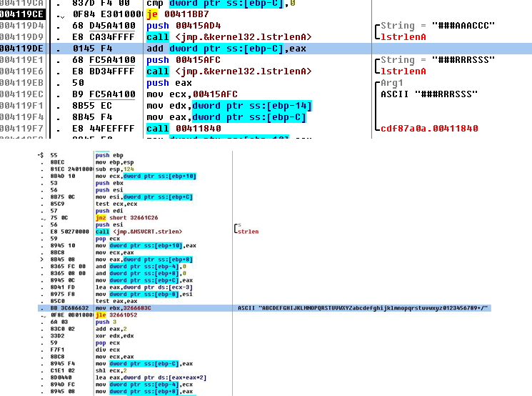Image resolution: width=532 pixels, height=396 pixels.
Task: Select the highlighted add dword ptr instruction row
Action: click(224, 49)
